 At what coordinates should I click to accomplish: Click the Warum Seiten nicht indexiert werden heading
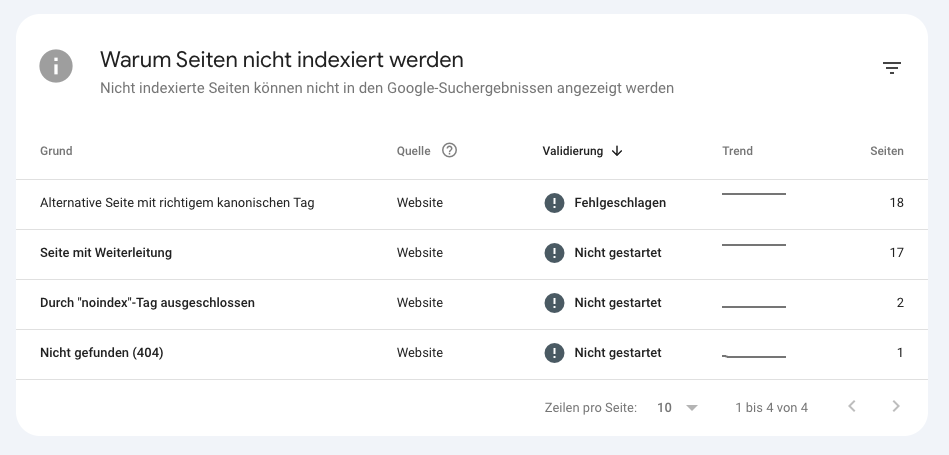[x=281, y=60]
